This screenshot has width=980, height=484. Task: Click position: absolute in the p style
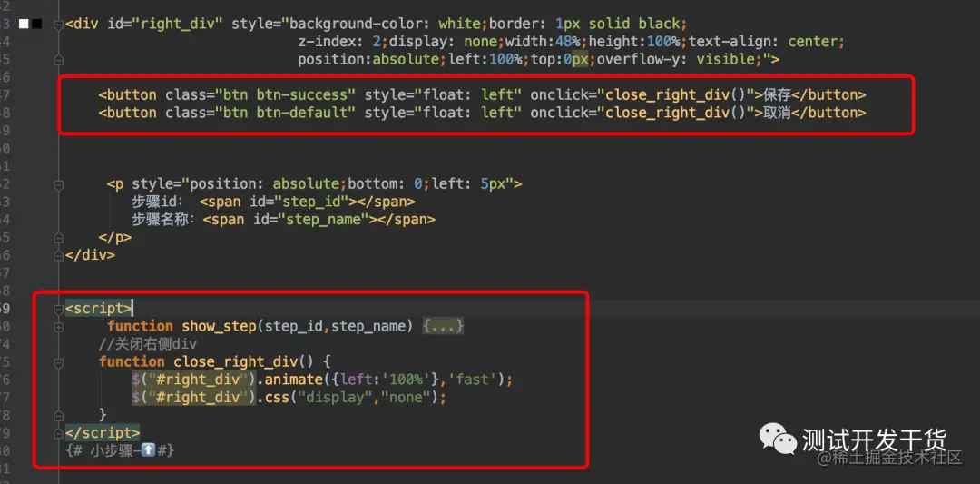click(x=264, y=183)
